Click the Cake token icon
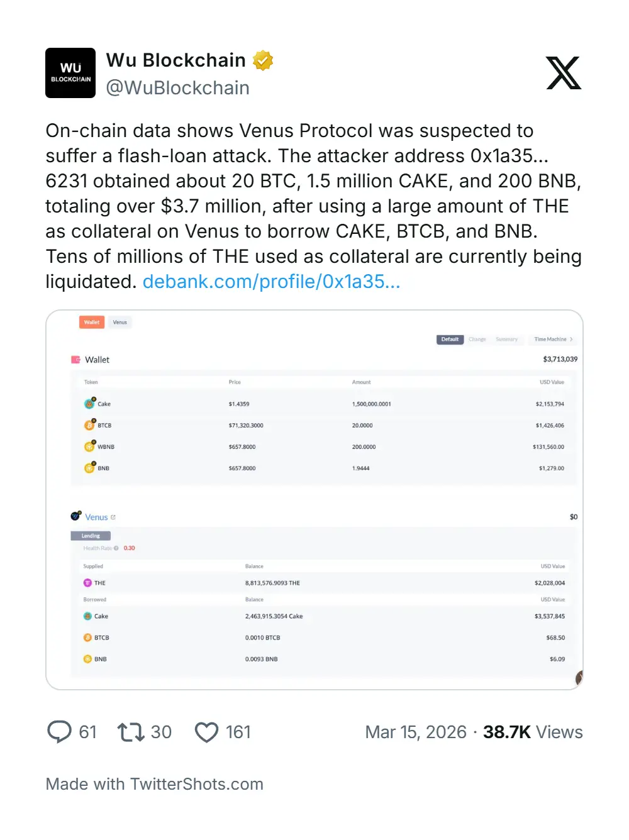The height and width of the screenshot is (840, 629). coord(89,404)
